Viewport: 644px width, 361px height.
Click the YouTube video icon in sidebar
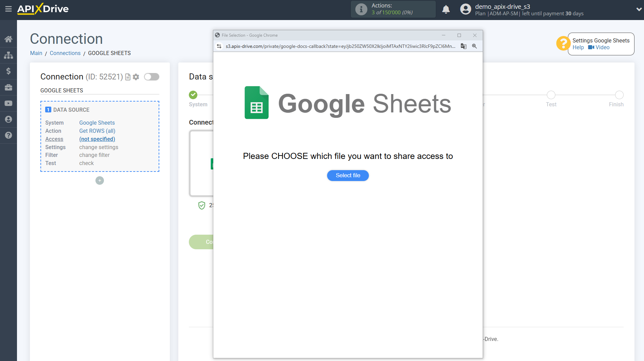pos(8,103)
